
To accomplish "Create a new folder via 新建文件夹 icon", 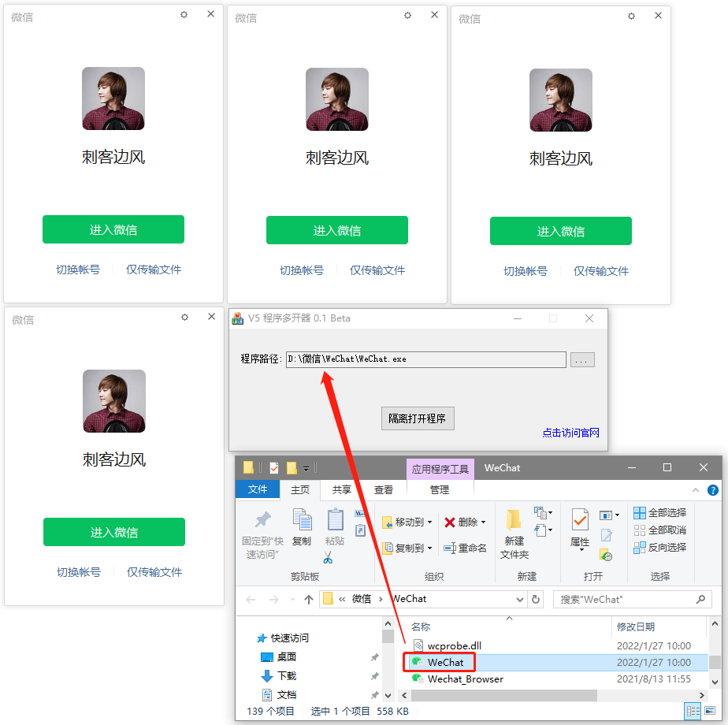I will pyautogui.click(x=514, y=520).
